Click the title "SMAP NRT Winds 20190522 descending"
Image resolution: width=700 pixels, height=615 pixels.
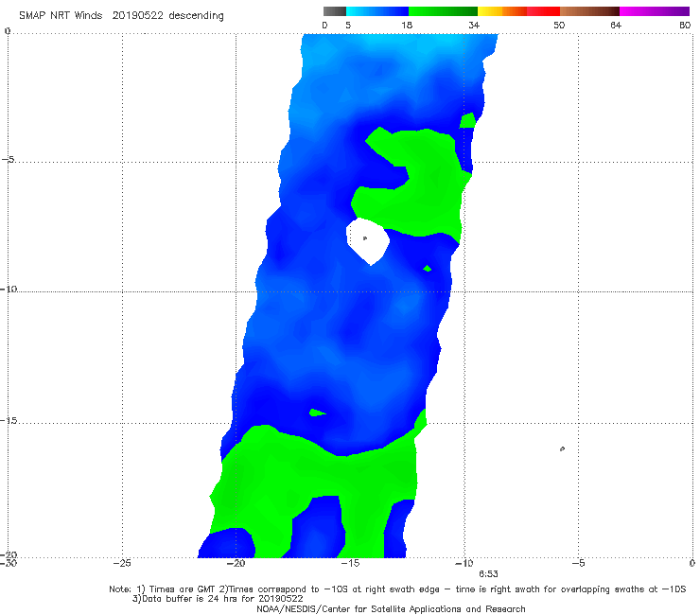(x=121, y=15)
